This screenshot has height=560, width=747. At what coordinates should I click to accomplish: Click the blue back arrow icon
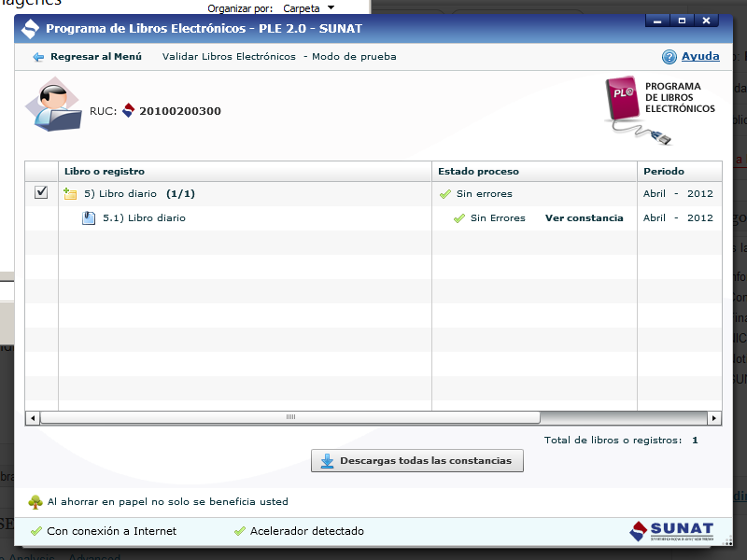click(38, 57)
